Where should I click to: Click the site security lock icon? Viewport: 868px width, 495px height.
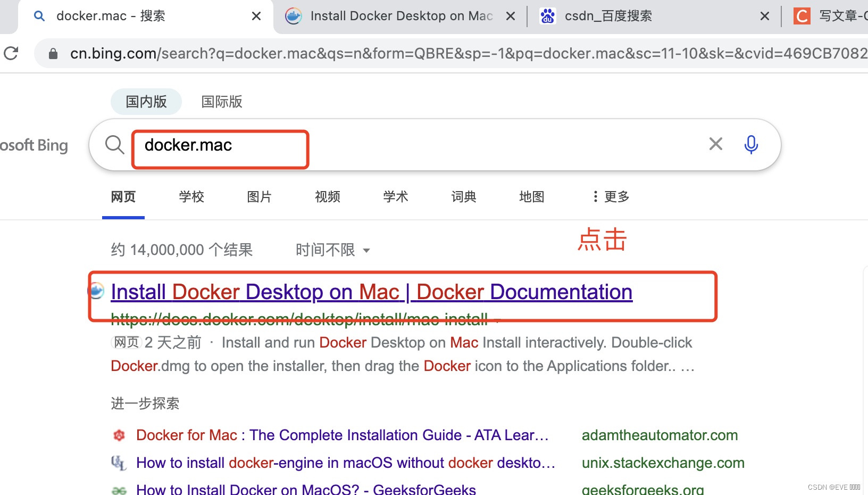pyautogui.click(x=52, y=53)
